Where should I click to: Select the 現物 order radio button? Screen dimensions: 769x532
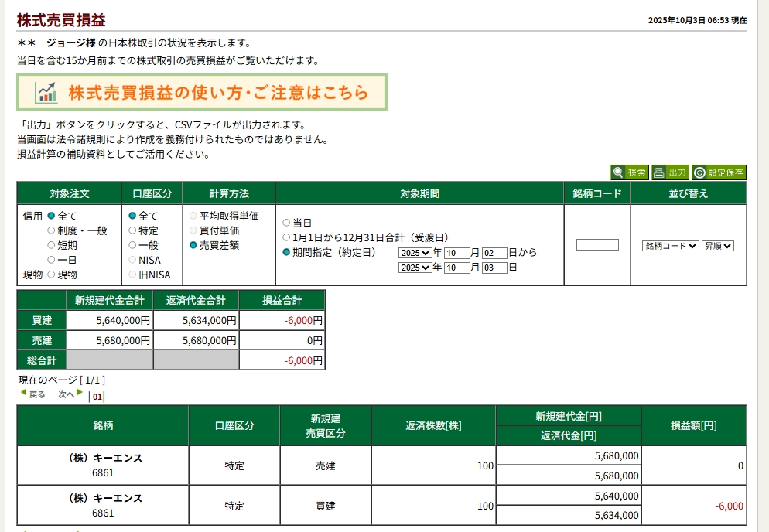[52, 275]
